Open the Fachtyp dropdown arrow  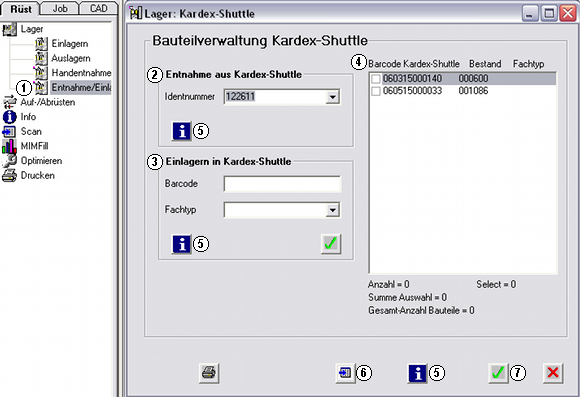[x=333, y=210]
